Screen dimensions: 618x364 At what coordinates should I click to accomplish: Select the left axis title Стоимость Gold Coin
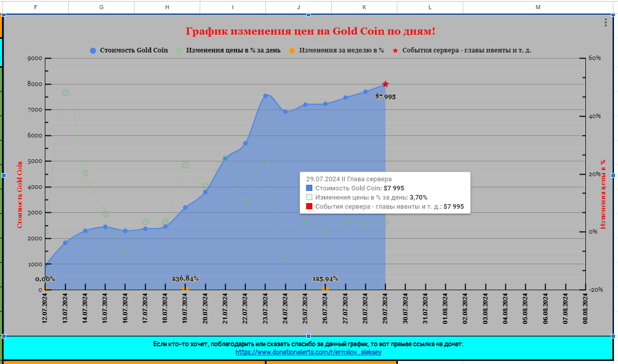(20, 194)
